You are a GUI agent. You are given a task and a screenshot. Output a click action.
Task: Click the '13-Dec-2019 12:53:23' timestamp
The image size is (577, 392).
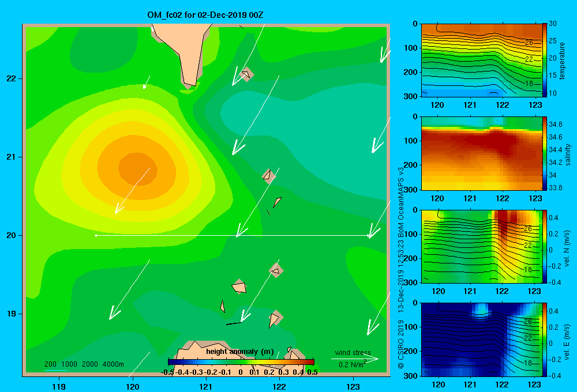point(401,277)
